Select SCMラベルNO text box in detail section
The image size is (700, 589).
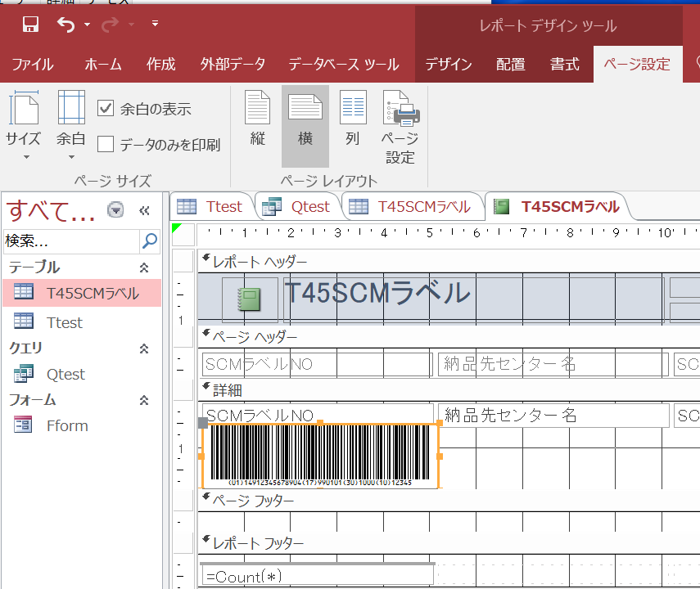pos(318,413)
